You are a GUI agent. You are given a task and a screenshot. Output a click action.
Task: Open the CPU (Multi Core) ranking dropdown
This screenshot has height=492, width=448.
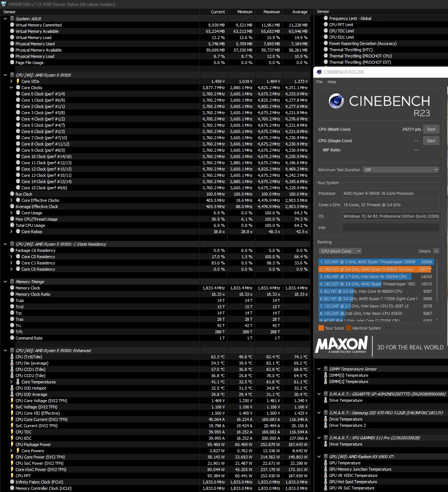coord(341,251)
